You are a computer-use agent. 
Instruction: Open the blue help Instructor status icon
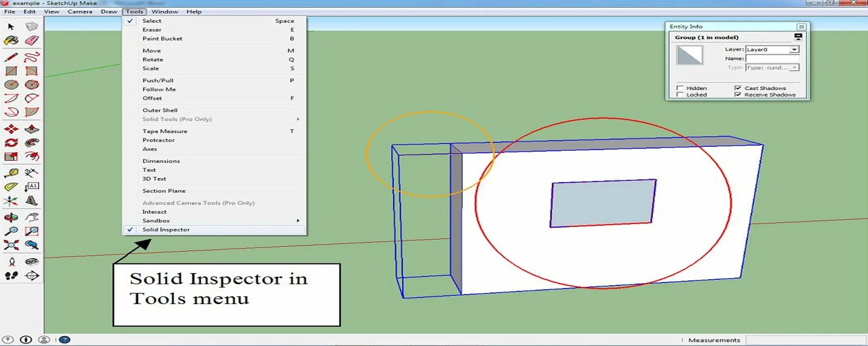point(65,340)
